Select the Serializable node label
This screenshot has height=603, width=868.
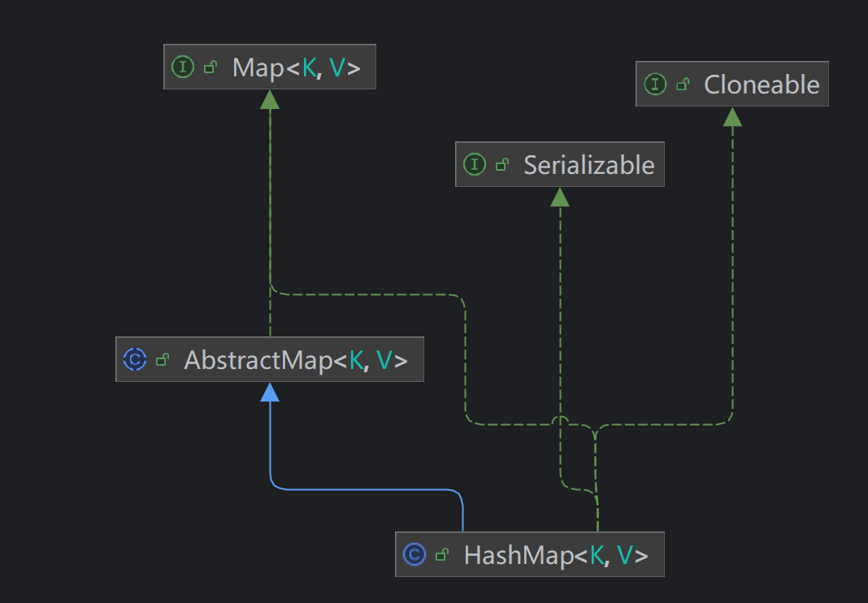click(589, 165)
